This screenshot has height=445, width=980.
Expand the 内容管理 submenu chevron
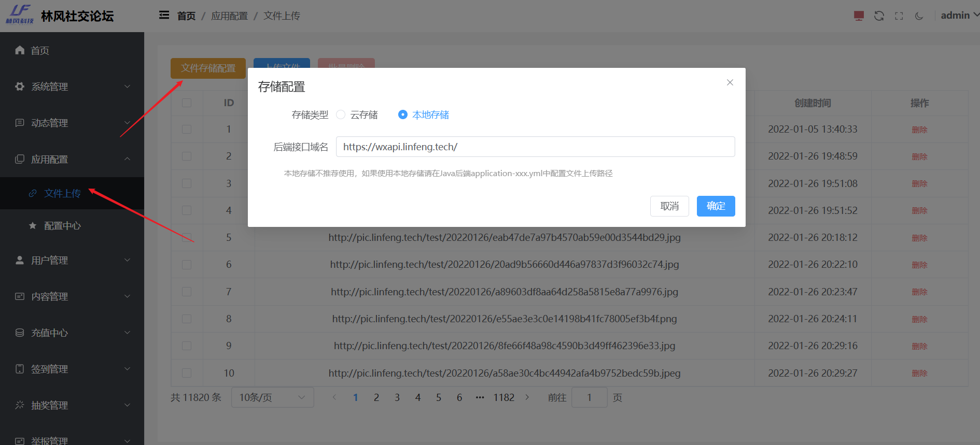(127, 296)
